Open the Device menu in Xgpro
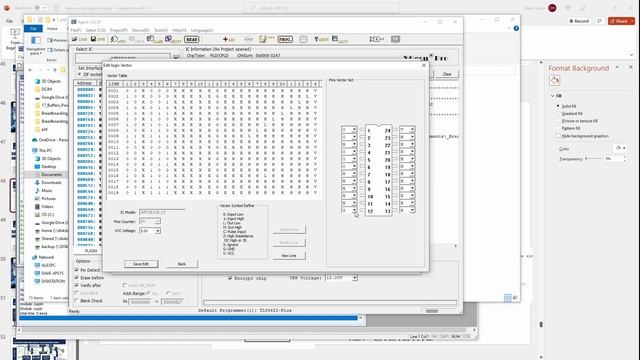The width and height of the screenshot is (640, 360). [x=140, y=30]
